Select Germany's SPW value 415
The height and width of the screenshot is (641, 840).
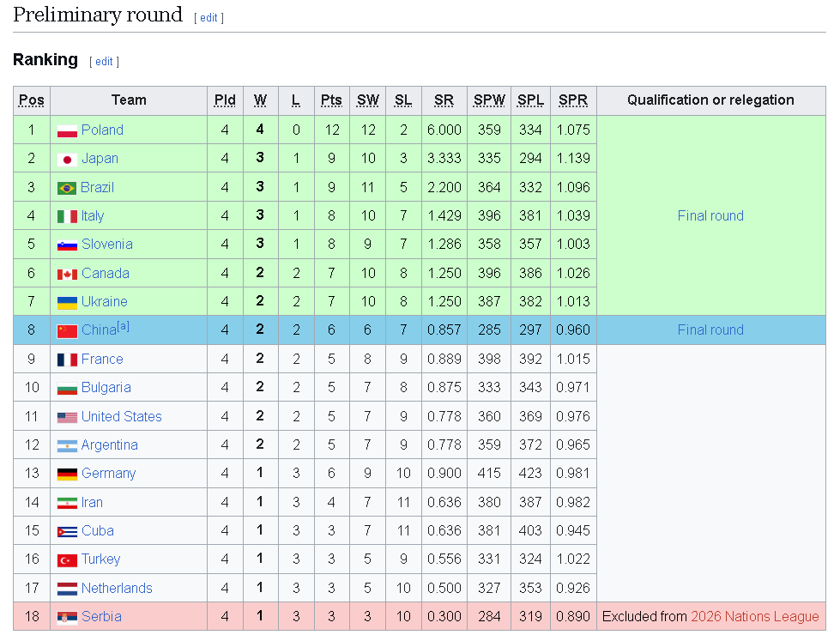coord(489,474)
